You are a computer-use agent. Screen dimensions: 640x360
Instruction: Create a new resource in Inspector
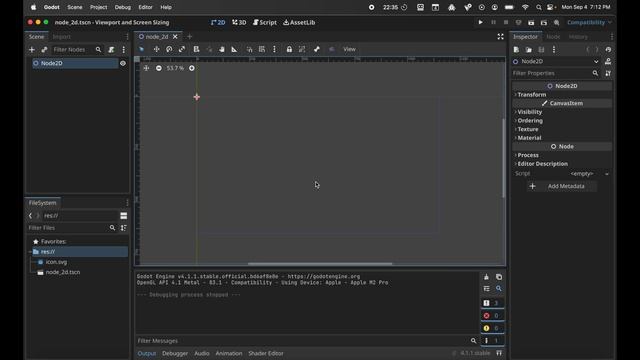[516, 50]
